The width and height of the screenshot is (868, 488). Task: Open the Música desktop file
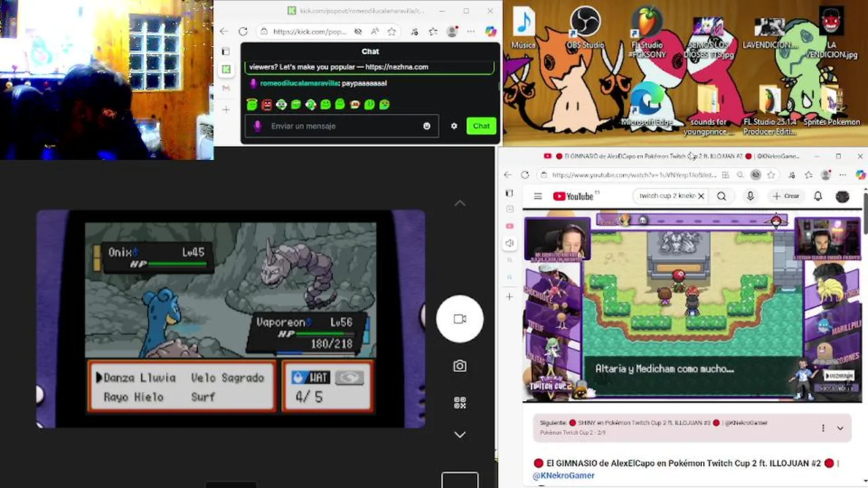pyautogui.click(x=524, y=27)
